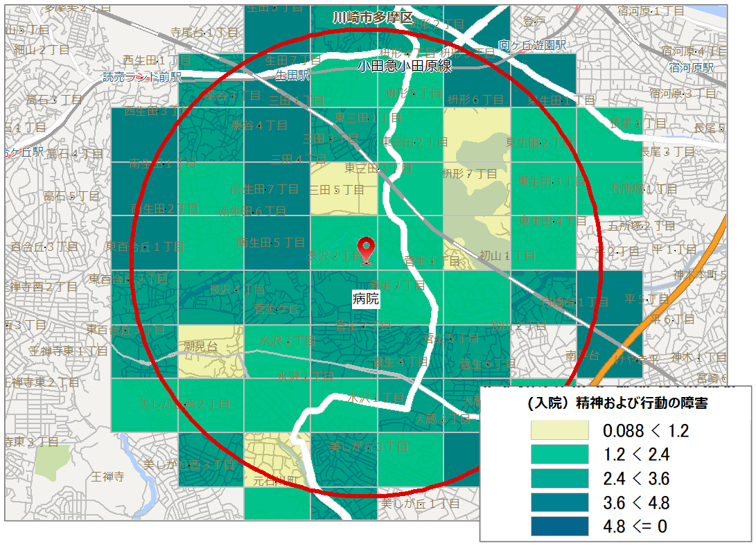This screenshot has width=756, height=546.
Task: Click the 川崎市多摩区 ward label
Action: 373,18
